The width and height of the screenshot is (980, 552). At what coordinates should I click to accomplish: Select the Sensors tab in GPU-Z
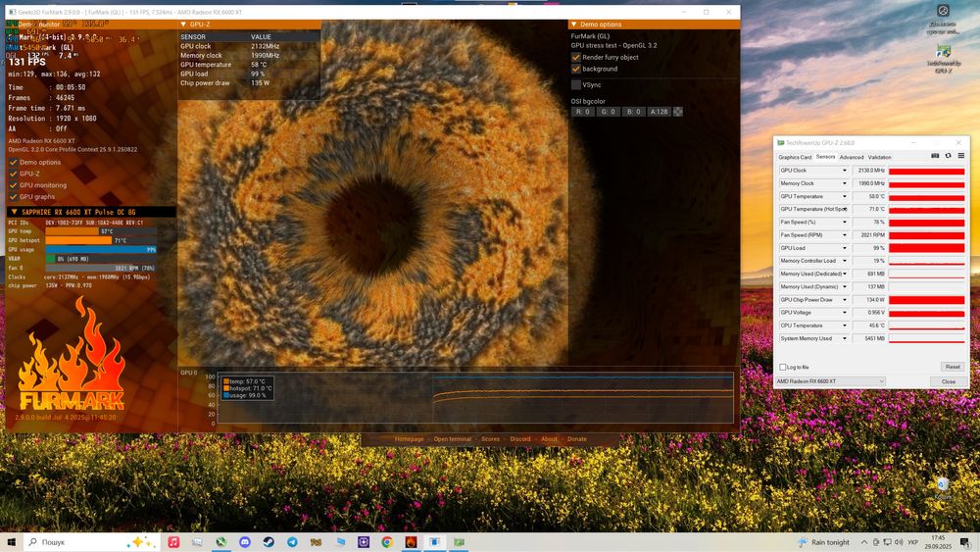[825, 157]
